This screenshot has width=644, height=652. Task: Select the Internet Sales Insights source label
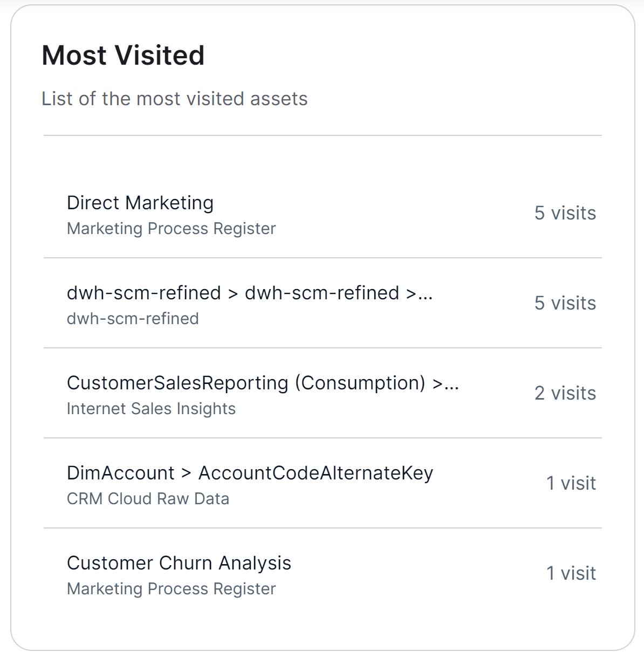click(x=151, y=408)
